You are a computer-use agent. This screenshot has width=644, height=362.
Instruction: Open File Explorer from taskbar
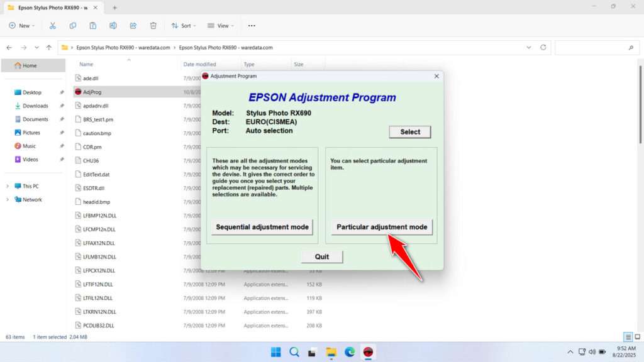pyautogui.click(x=331, y=352)
